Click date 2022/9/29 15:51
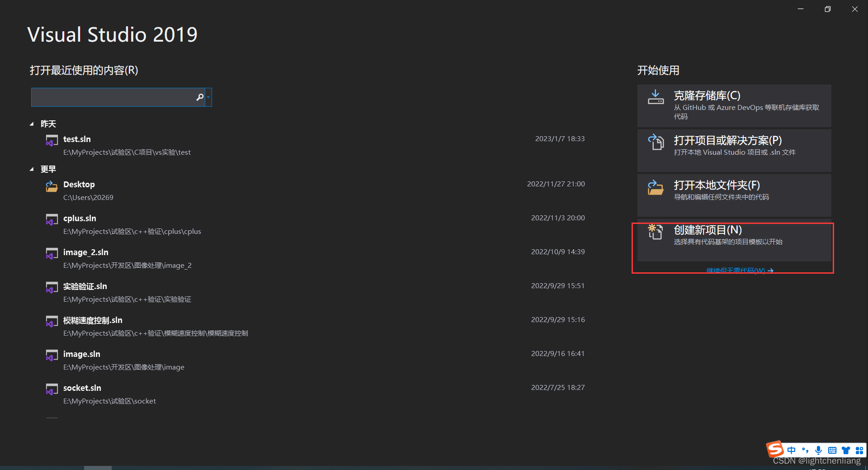Viewport: 868px width, 470px height. click(x=558, y=286)
